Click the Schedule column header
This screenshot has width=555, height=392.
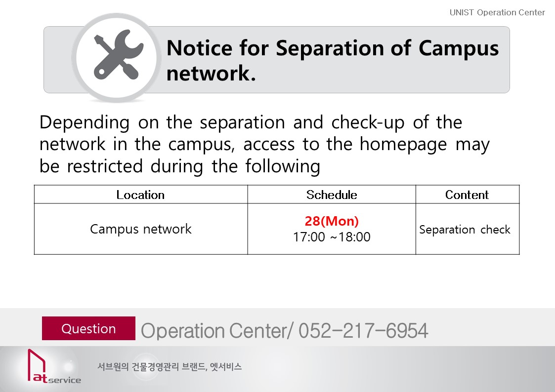(x=332, y=195)
